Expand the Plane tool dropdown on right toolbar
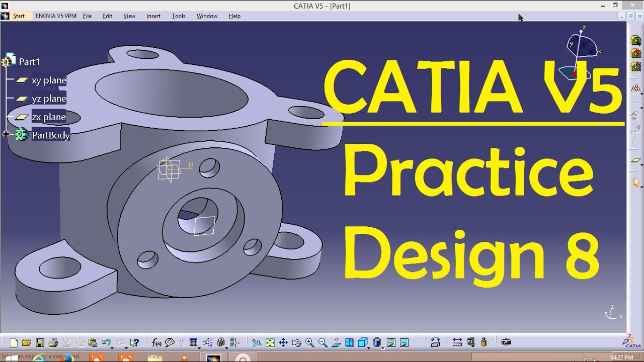644x362 pixels. (641, 164)
